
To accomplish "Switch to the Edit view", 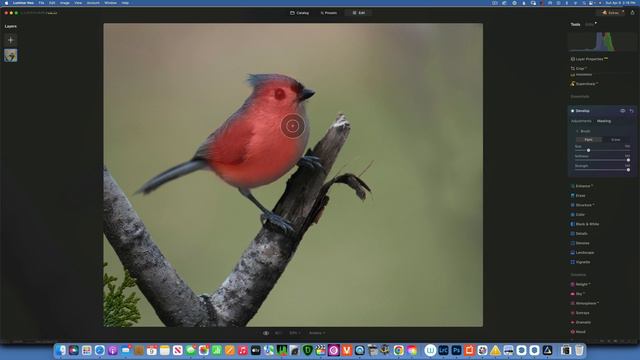I will tap(359, 13).
